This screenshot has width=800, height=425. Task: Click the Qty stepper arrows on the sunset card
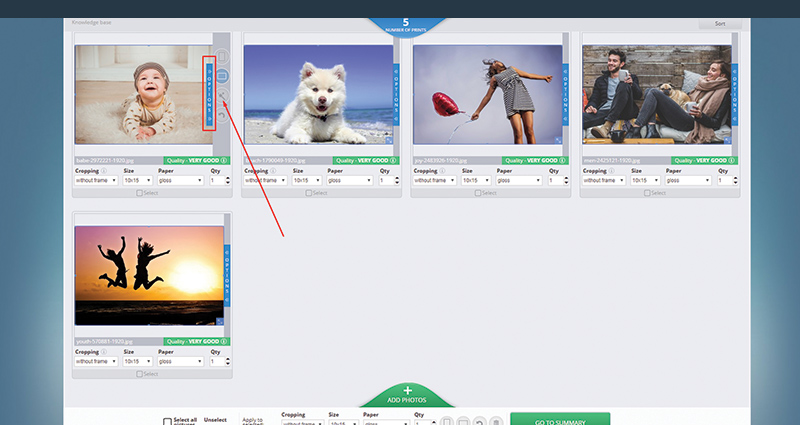228,361
